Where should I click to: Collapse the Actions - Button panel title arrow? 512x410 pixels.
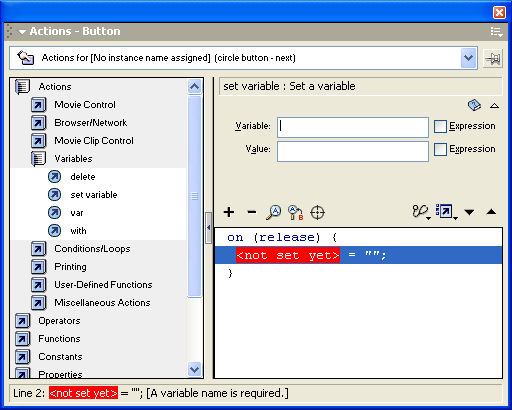22,32
